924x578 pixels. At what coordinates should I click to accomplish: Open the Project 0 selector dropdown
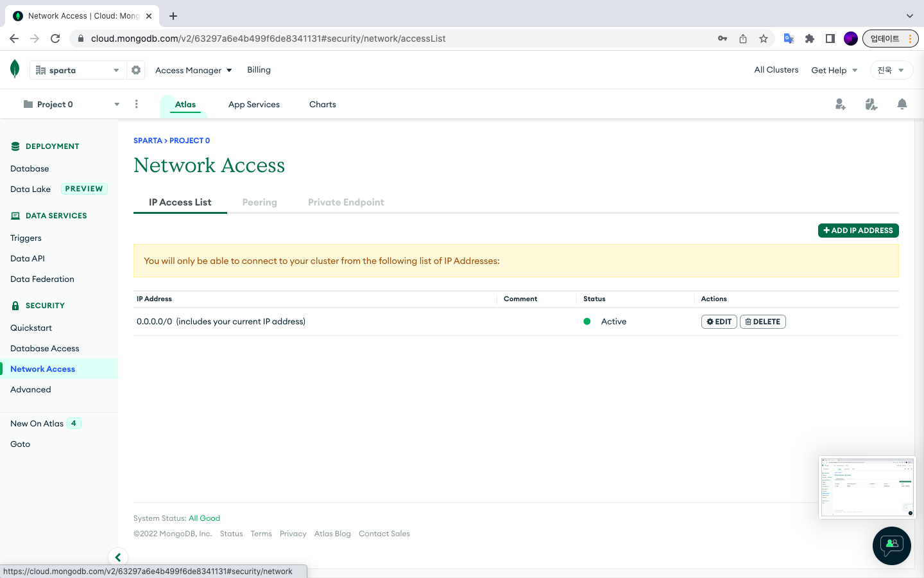click(x=71, y=104)
